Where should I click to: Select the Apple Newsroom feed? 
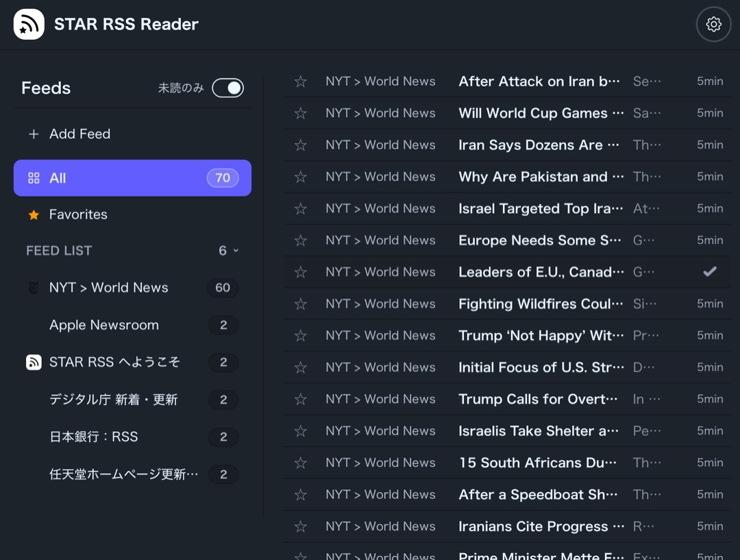point(104,325)
